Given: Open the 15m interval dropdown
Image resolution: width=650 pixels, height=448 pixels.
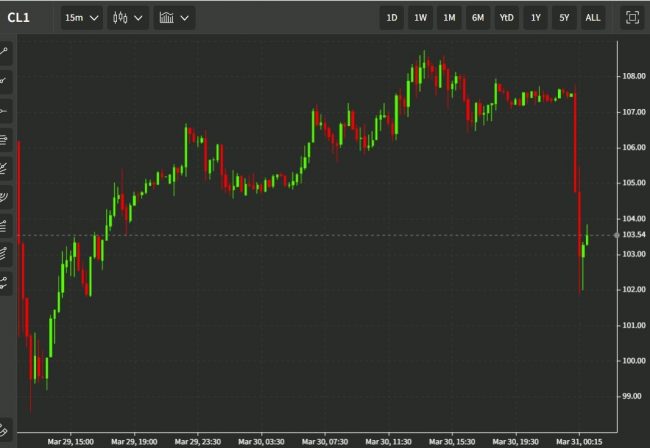Looking at the screenshot, I should pos(81,18).
